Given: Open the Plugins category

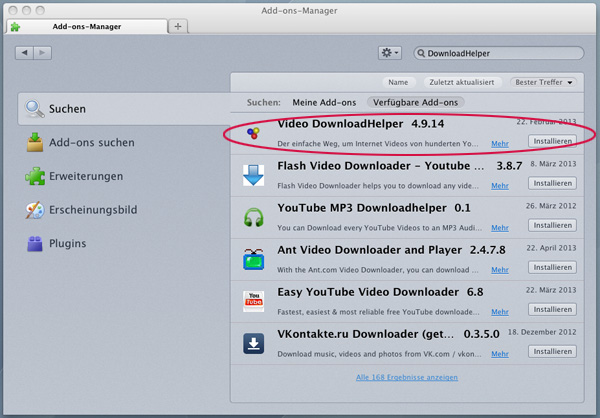Looking at the screenshot, I should (x=124, y=243).
